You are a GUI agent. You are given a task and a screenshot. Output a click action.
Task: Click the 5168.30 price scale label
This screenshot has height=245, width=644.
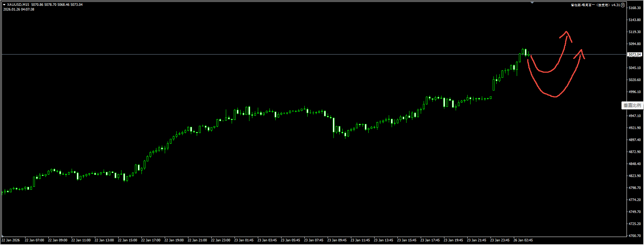[635, 8]
